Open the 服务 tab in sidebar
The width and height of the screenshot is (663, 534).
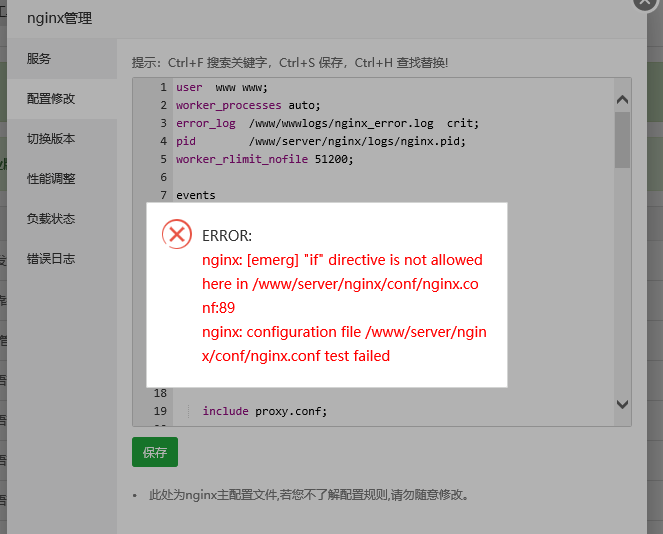click(62, 59)
